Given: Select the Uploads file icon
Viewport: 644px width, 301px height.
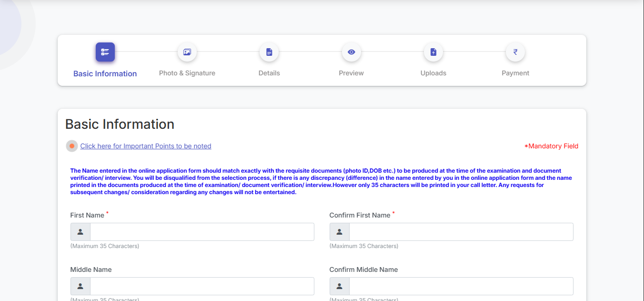Looking at the screenshot, I should (433, 52).
